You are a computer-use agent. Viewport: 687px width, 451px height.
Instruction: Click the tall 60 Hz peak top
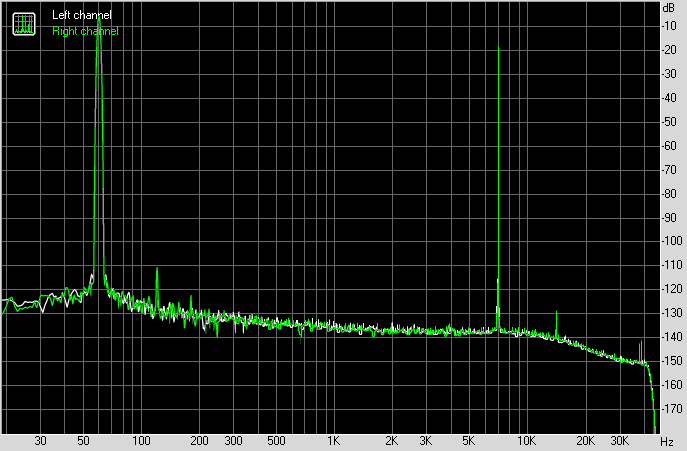pyautogui.click(x=99, y=17)
